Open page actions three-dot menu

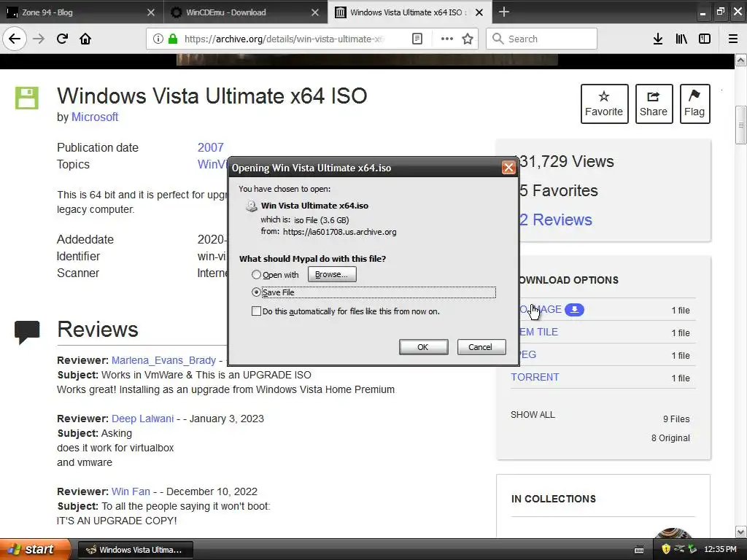point(447,39)
